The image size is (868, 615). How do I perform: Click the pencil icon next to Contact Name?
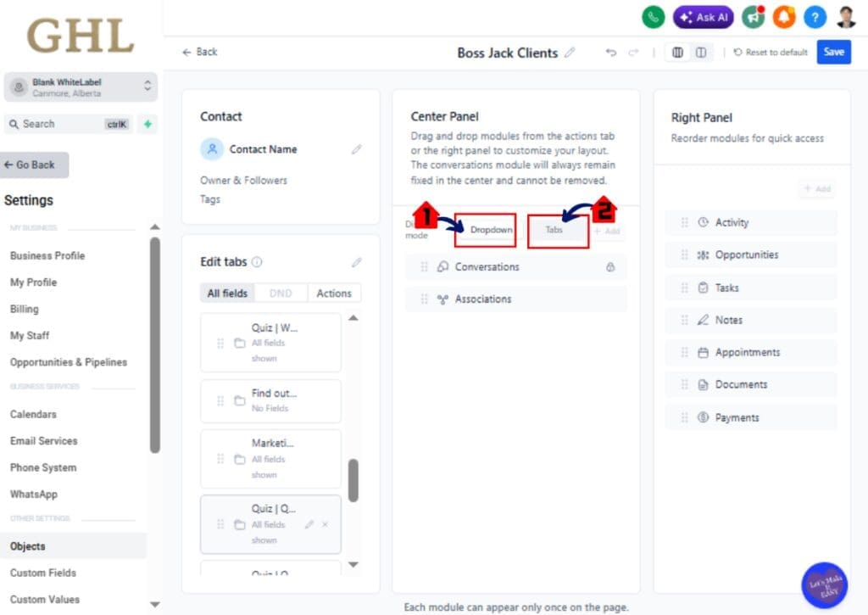click(x=356, y=149)
